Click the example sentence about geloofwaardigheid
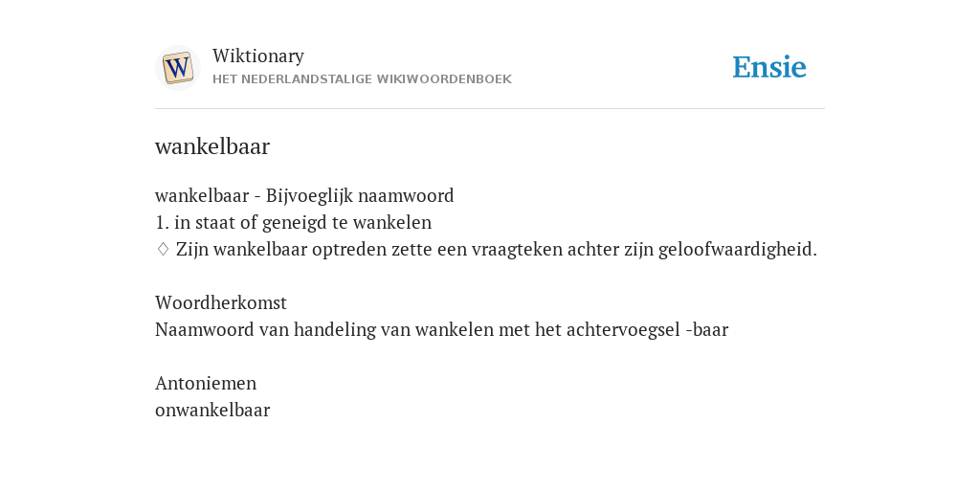 coord(497,250)
